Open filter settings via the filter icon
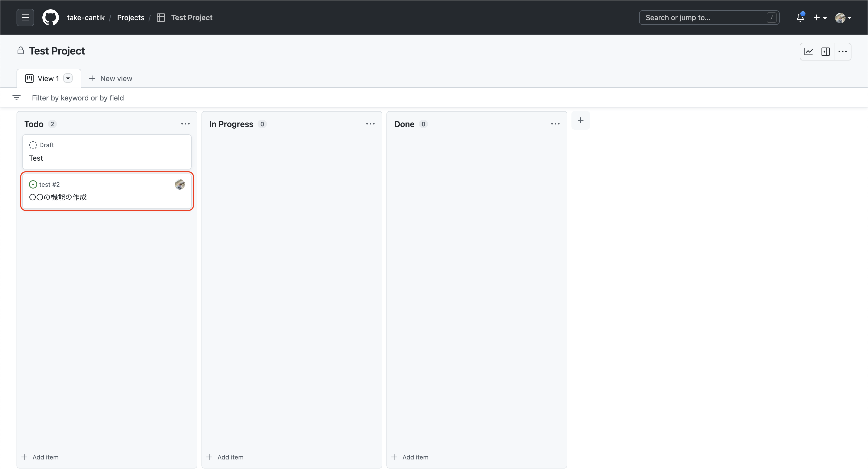This screenshot has height=469, width=868. coord(17,97)
